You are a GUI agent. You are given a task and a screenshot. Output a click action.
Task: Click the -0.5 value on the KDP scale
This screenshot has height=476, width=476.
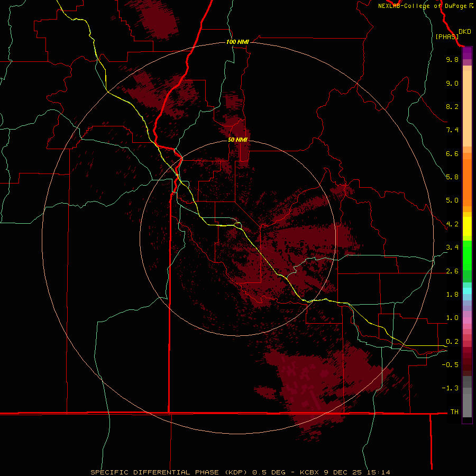pyautogui.click(x=450, y=365)
